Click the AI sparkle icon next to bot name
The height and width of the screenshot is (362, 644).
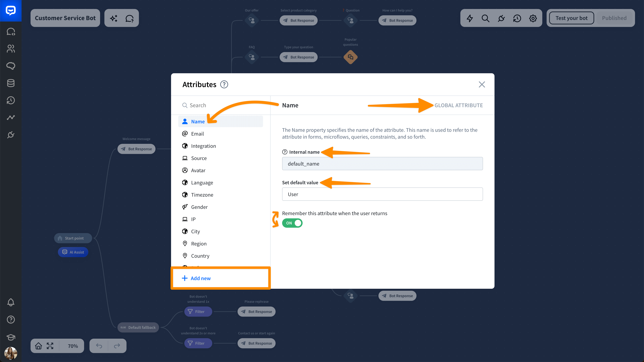[114, 18]
